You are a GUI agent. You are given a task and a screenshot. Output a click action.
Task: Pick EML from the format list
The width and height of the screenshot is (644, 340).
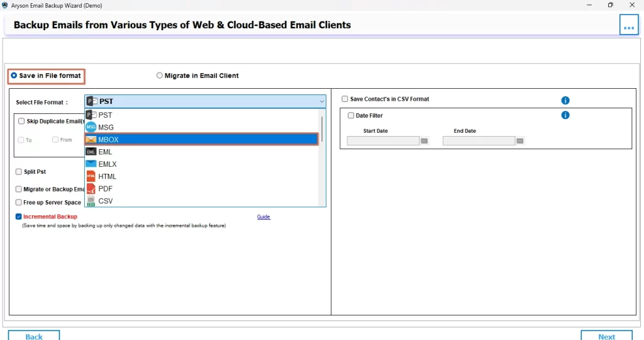(202, 152)
